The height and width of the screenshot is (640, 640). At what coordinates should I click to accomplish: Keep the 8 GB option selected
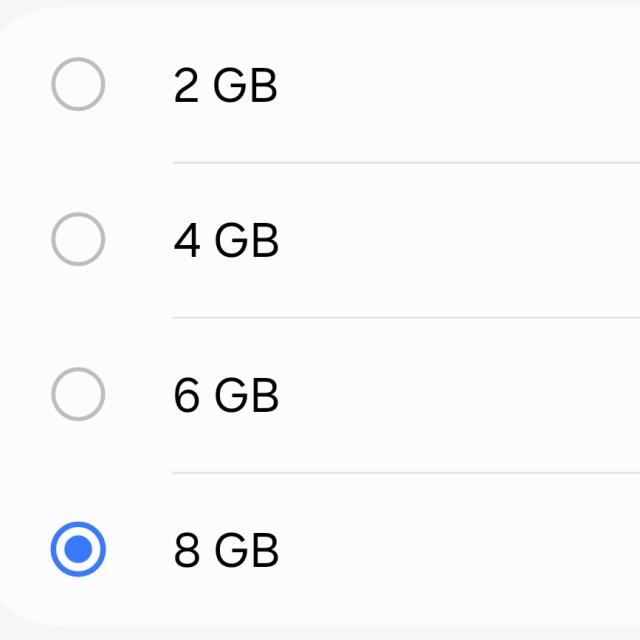78,549
